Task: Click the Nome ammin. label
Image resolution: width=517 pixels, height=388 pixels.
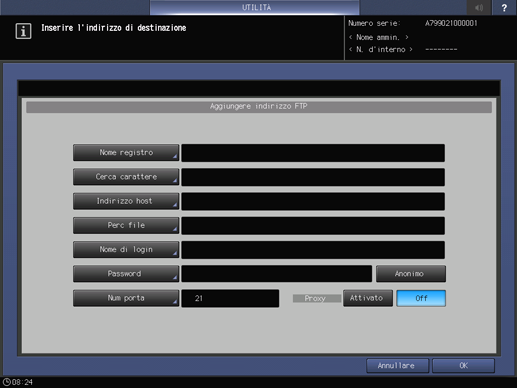Action: coord(378,37)
